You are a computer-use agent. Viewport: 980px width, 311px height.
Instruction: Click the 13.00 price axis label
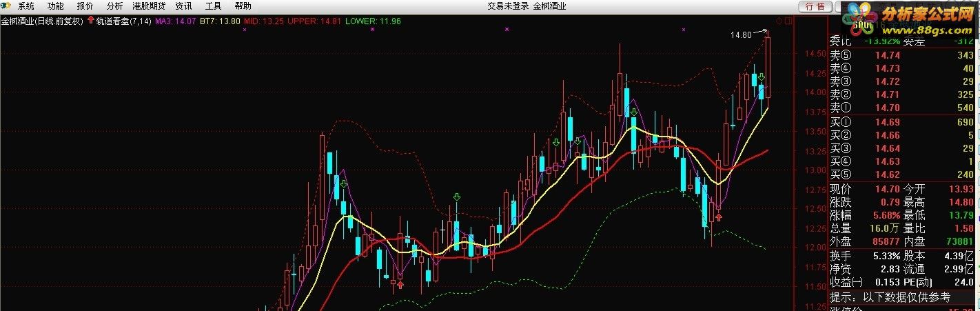point(815,170)
